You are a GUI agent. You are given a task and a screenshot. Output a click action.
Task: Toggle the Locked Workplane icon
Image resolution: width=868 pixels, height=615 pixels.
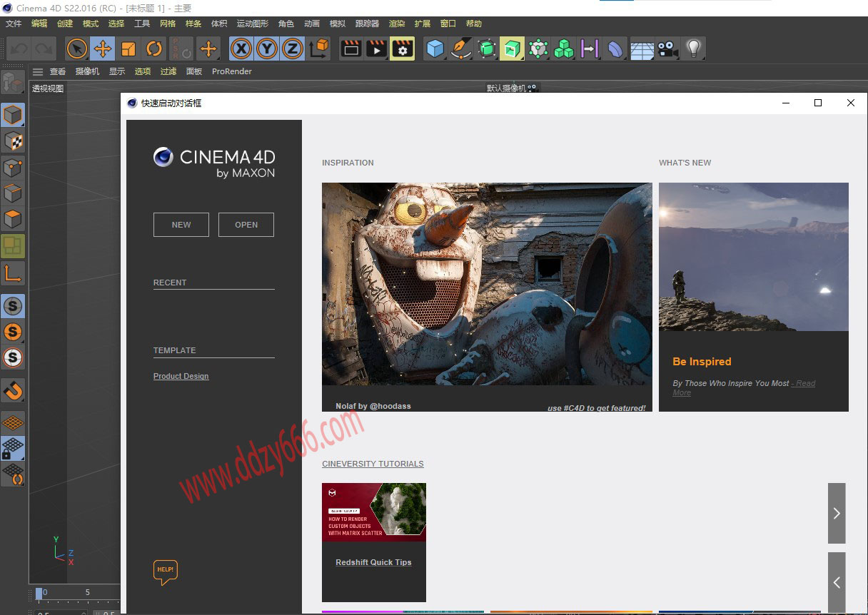coord(13,448)
